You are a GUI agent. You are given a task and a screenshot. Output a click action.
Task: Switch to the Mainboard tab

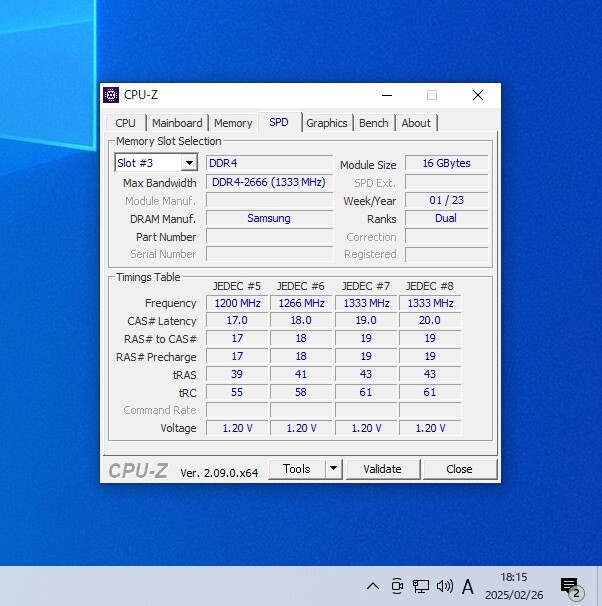click(177, 123)
